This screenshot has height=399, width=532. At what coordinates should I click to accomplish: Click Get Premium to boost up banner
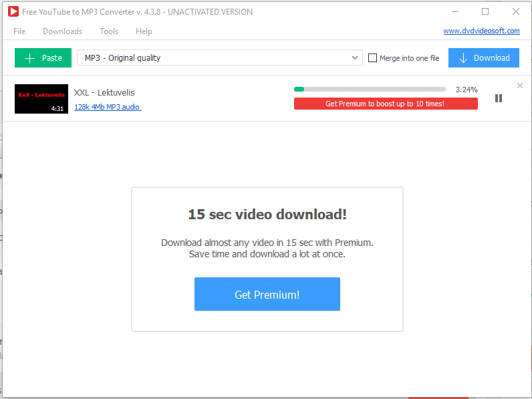(x=386, y=104)
